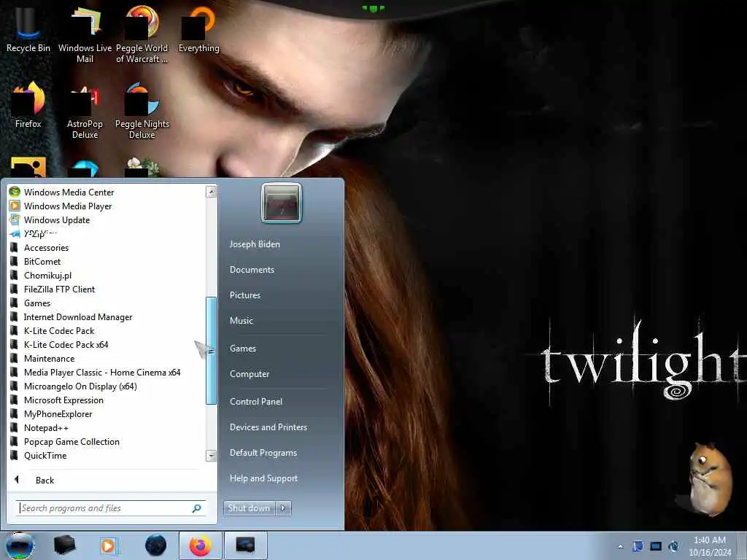Open the Peggle Nights Deluxe desktop shortcut

142,111
